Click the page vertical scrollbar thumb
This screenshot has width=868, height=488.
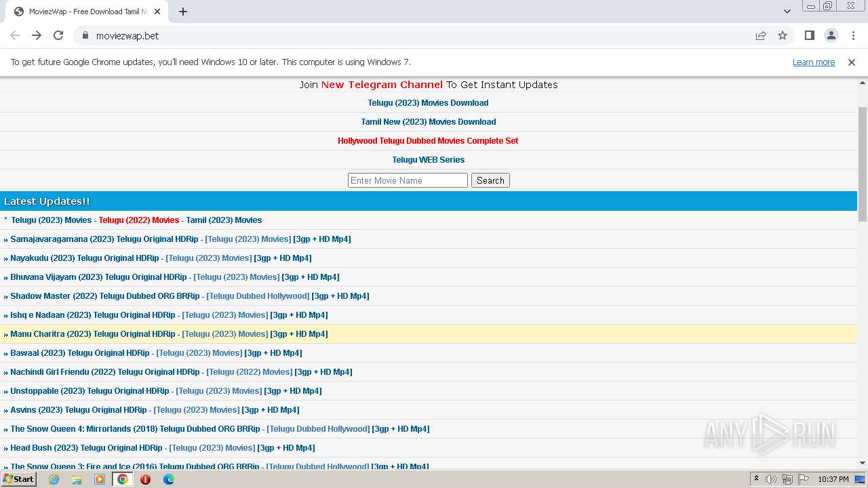tap(863, 164)
